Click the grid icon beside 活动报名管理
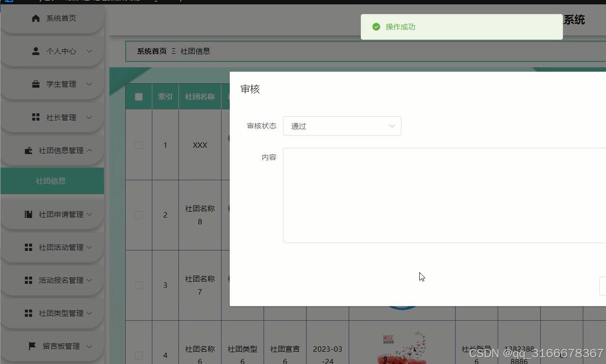 29,280
